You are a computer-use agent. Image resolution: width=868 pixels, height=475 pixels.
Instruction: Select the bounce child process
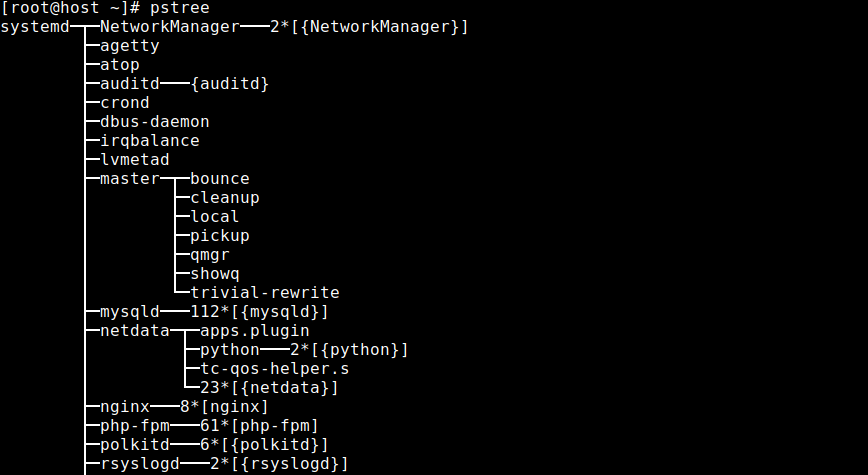[220, 179]
